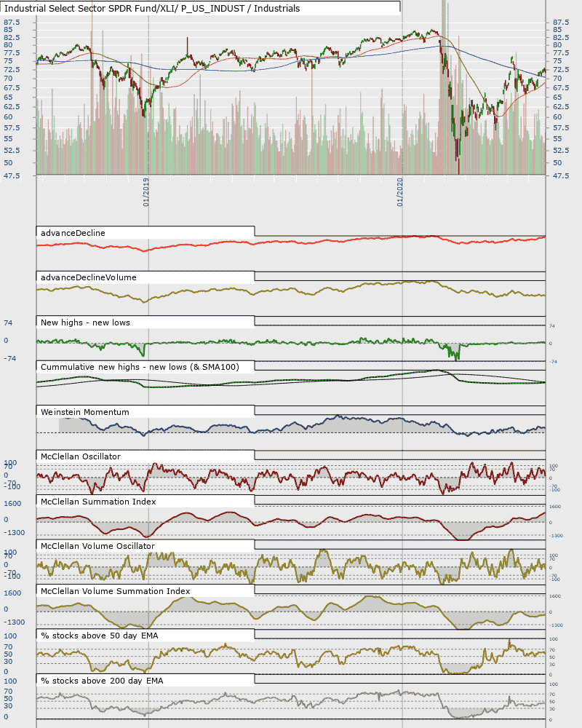Click the 01/2020 date marker on time axis
The width and height of the screenshot is (582, 728).
400,192
